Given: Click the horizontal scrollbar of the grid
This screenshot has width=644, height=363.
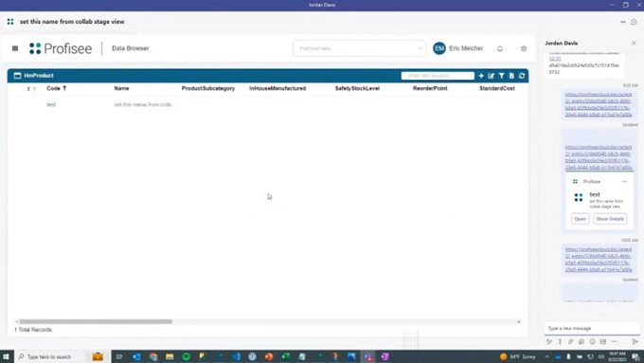Looking at the screenshot, I should click(96, 321).
